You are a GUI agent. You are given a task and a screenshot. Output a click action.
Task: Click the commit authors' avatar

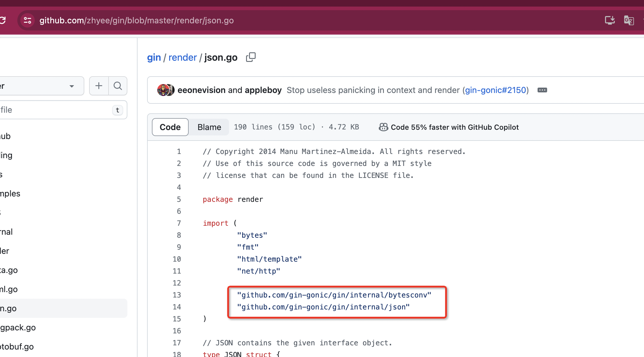tap(166, 90)
